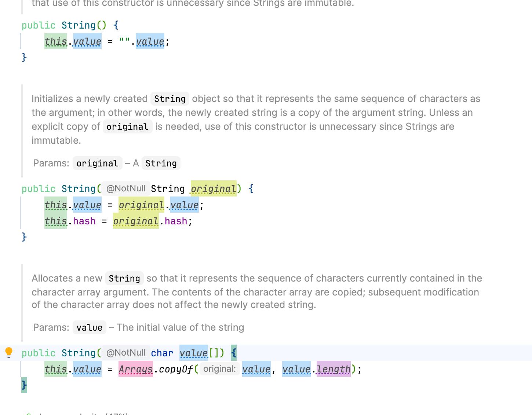532x415 pixels.
Task: Click the length field at line end
Action: pos(334,369)
